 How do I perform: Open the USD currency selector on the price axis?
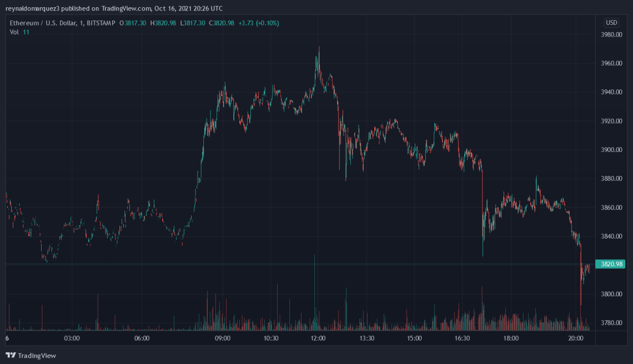[611, 23]
